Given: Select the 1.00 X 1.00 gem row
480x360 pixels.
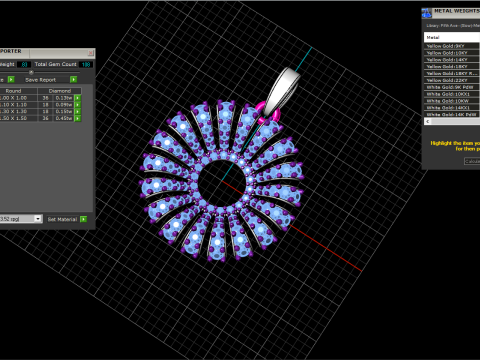Looking at the screenshot, I should pos(40,98).
